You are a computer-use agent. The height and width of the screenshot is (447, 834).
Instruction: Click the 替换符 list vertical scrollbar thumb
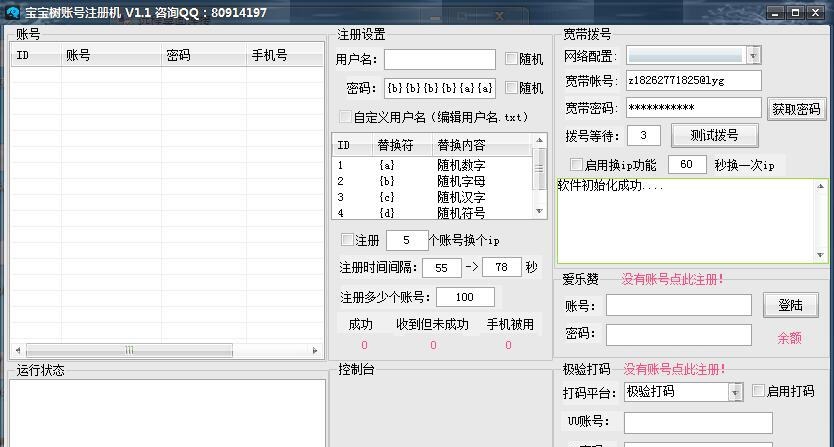pos(539,169)
